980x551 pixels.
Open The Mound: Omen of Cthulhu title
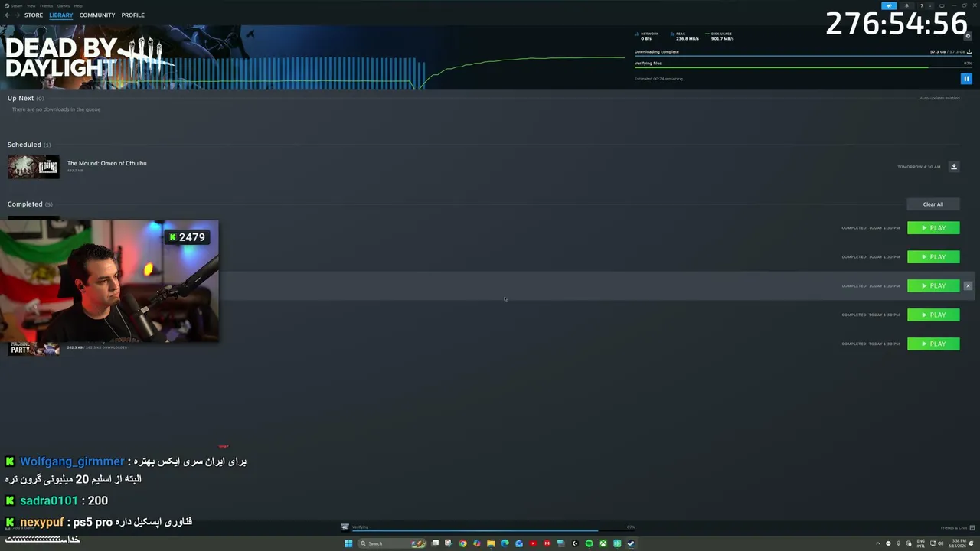point(106,163)
